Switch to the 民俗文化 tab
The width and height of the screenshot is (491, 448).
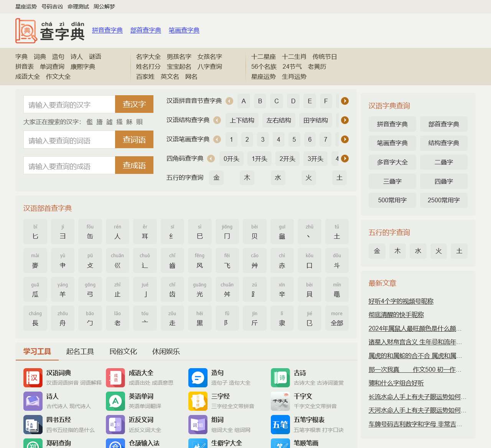123,352
